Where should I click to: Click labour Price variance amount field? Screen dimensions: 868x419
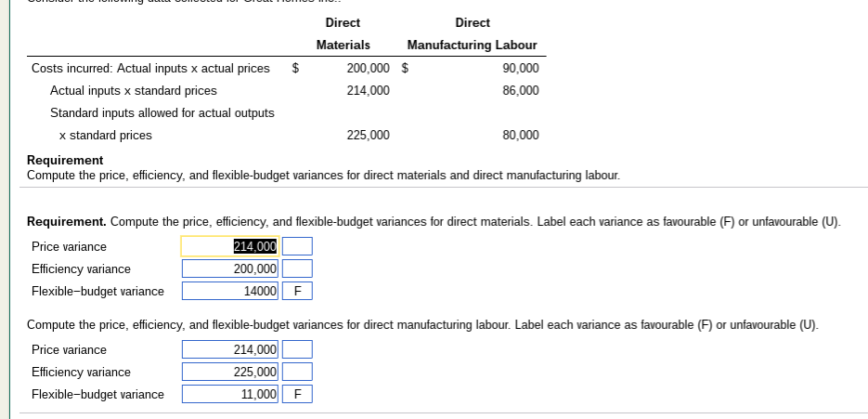[x=229, y=349]
